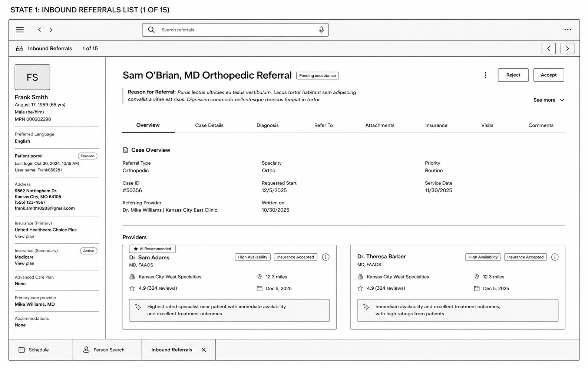Go to next referral arrow button
This screenshot has width=588, height=368.
tap(567, 49)
